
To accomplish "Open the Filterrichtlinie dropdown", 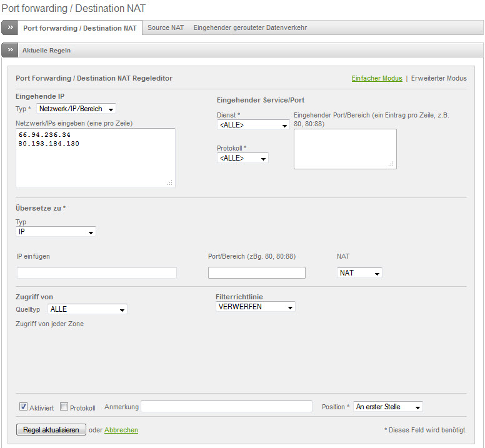I will pos(255,307).
